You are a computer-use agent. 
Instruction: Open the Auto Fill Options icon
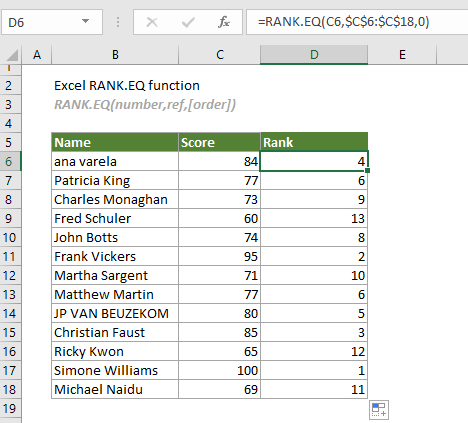[x=379, y=410]
